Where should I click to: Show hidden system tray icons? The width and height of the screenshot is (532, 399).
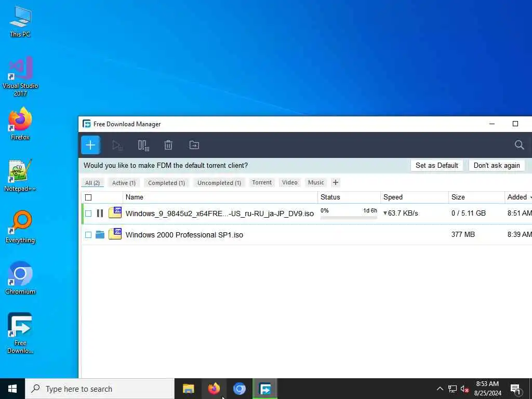pos(440,389)
